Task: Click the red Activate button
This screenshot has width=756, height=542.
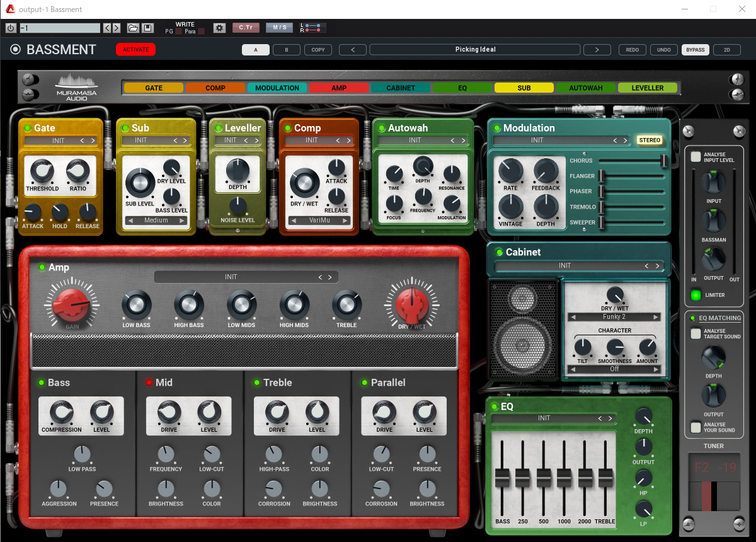Action: click(x=135, y=49)
